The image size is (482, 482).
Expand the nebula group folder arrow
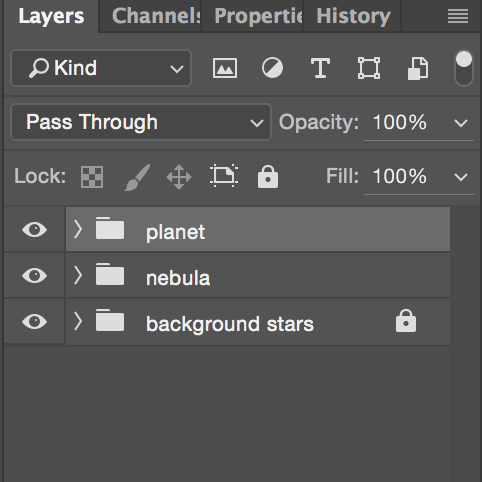coord(78,275)
